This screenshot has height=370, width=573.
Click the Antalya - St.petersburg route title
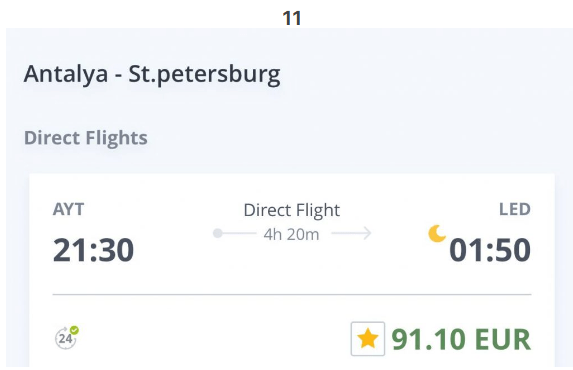pos(152,74)
